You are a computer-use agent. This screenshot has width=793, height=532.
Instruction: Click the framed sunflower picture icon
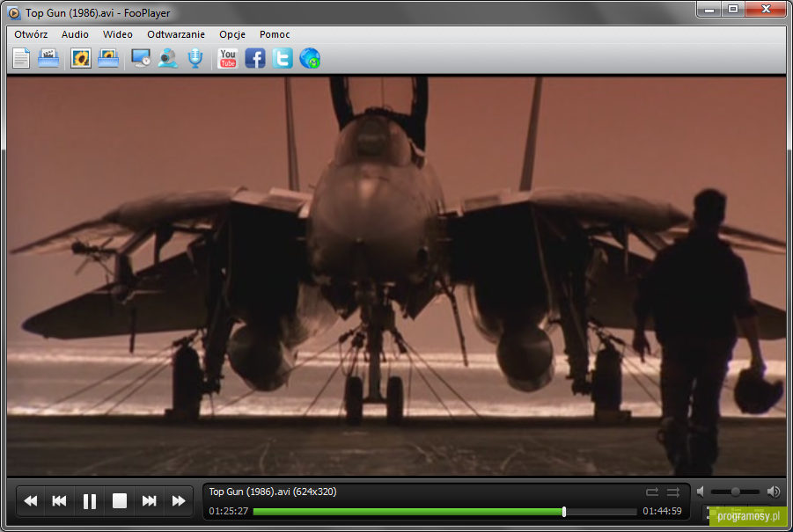(x=80, y=58)
